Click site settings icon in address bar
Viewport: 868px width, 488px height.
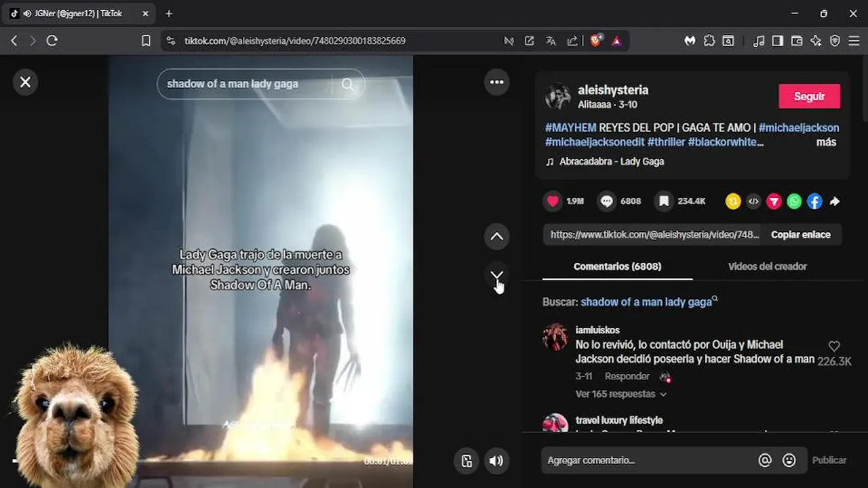[170, 41]
